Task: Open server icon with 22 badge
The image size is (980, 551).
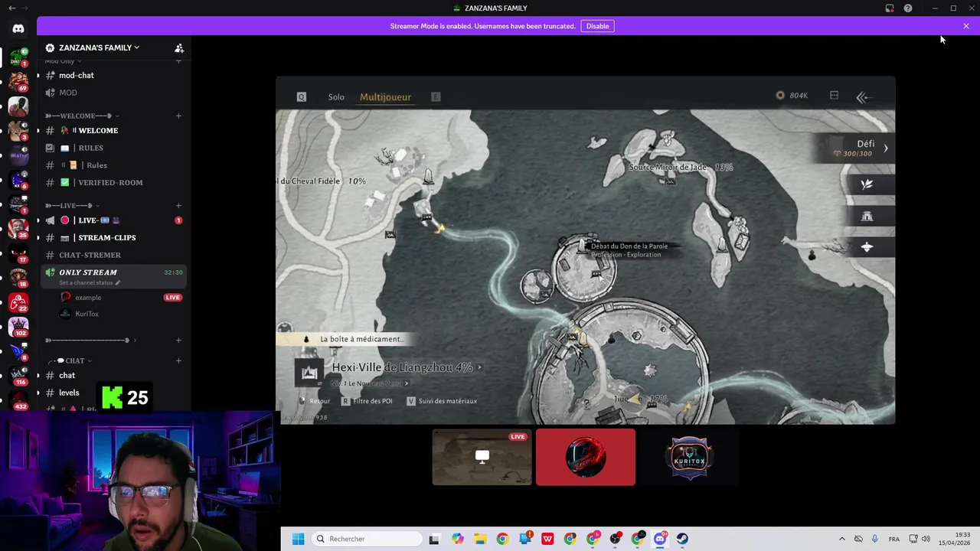Action: tap(18, 302)
